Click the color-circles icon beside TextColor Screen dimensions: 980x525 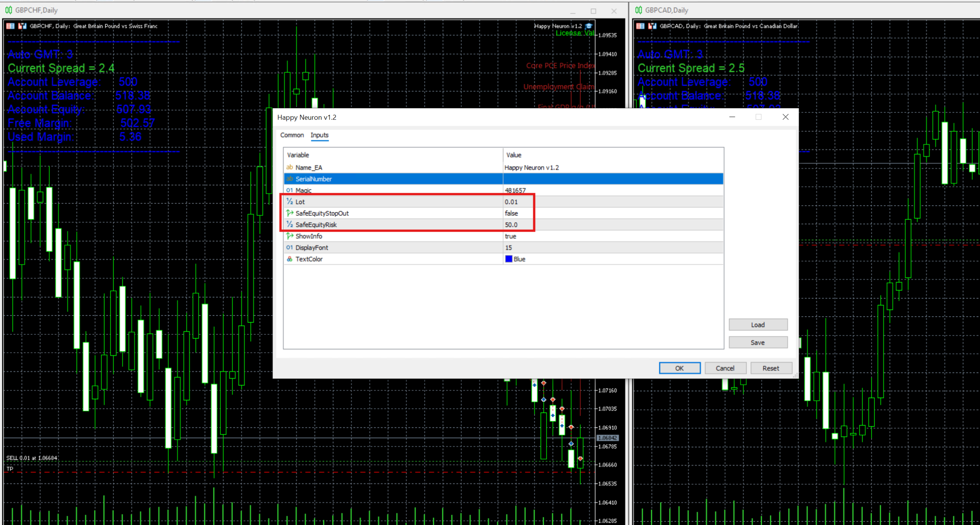[x=289, y=259]
